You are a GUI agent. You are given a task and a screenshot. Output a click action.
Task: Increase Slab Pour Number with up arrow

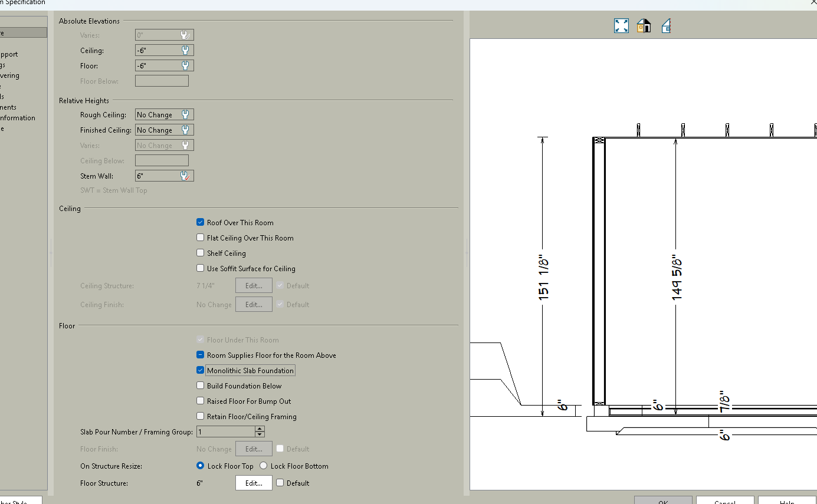tap(260, 429)
